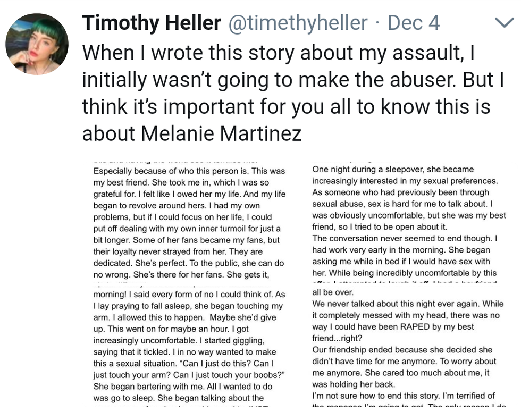The height and width of the screenshot is (420, 521).
Task: Click the line "dedicated. She's perfect. To the public"
Action: (x=189, y=263)
